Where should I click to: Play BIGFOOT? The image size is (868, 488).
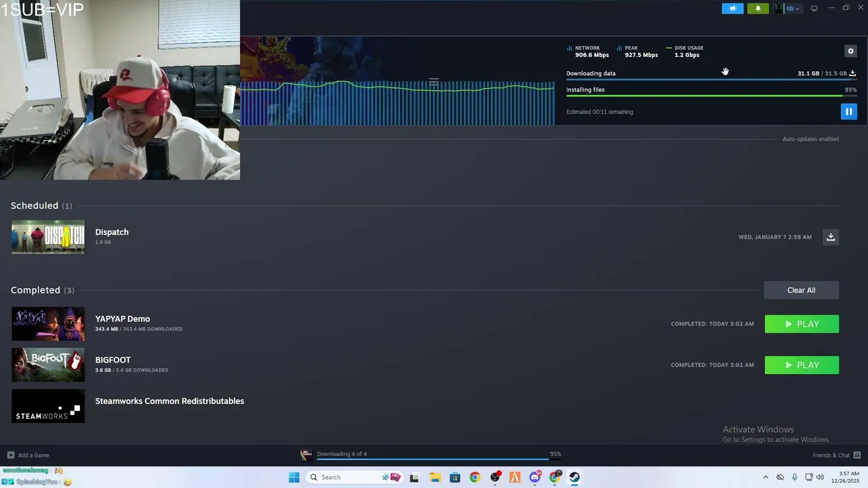[x=802, y=365]
